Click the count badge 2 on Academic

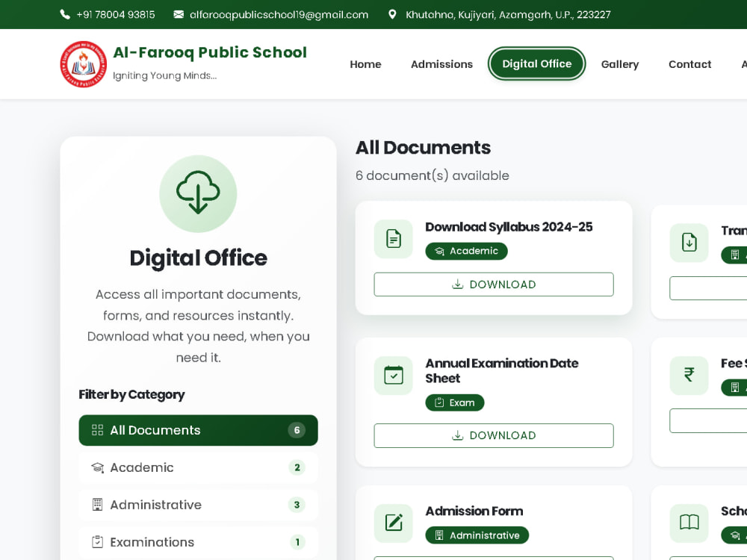297,467
